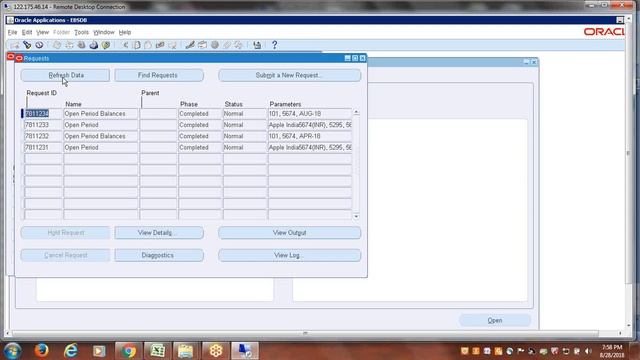Click the Translations globe toolbar icon

pyautogui.click(x=215, y=45)
